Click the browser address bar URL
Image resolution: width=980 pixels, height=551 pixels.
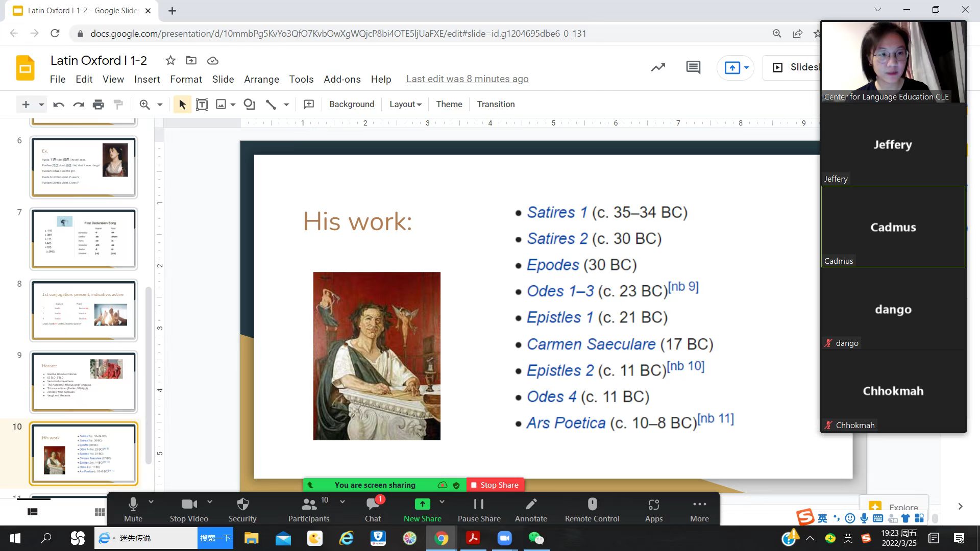coord(338,34)
